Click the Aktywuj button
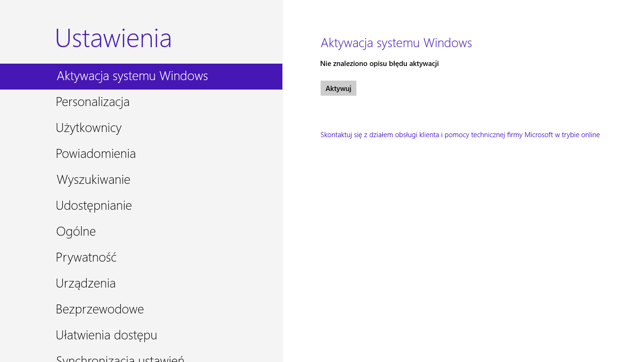644x362 pixels. point(339,88)
